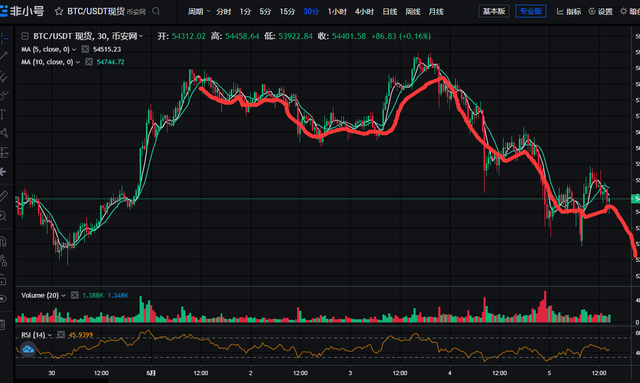This screenshot has height=383, width=640.
Task: Click the MA10 value 54744.72
Action: tap(111, 62)
